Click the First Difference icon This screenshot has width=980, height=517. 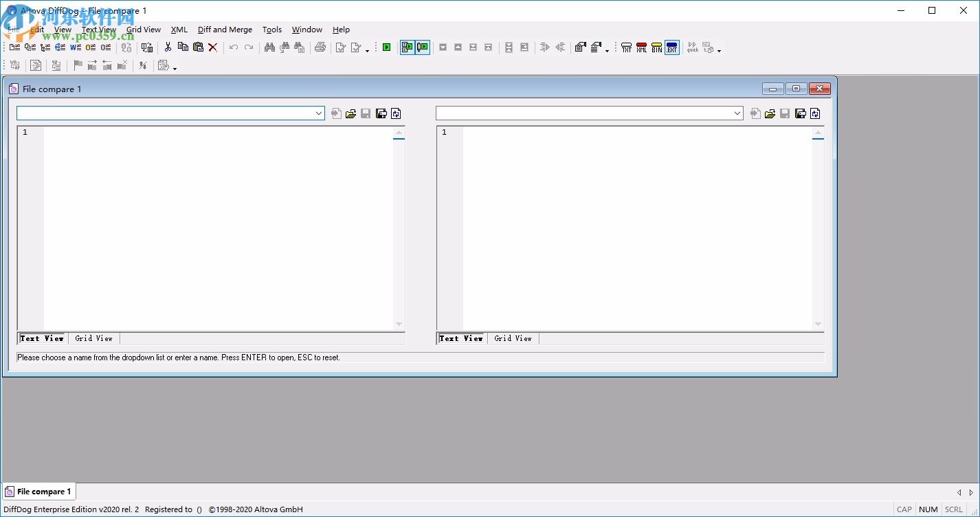[488, 47]
